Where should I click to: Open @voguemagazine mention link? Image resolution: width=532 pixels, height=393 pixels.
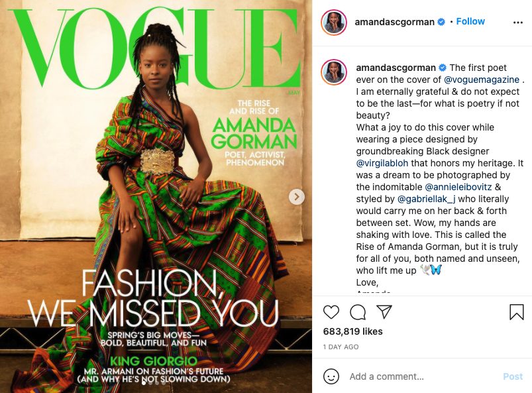click(x=482, y=80)
